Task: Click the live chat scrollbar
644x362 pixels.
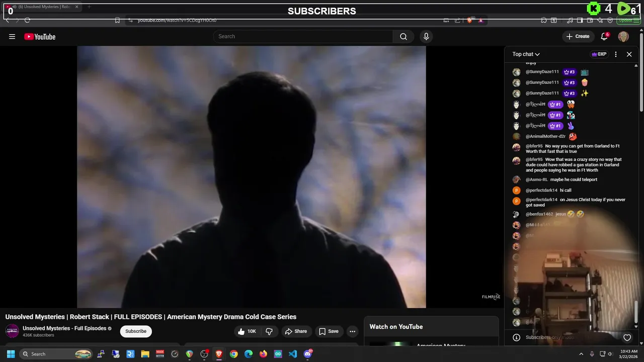Action: pyautogui.click(x=636, y=312)
